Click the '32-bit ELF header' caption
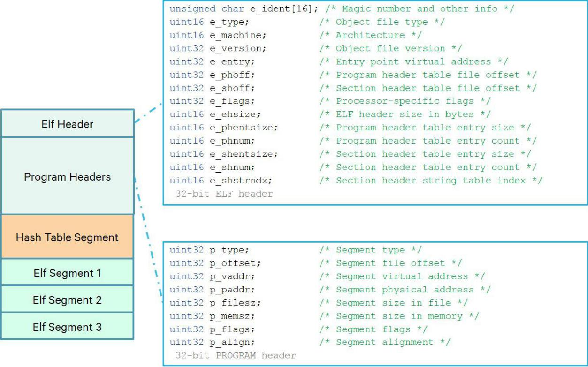Image resolution: width=588 pixels, height=367 pixels. click(224, 193)
